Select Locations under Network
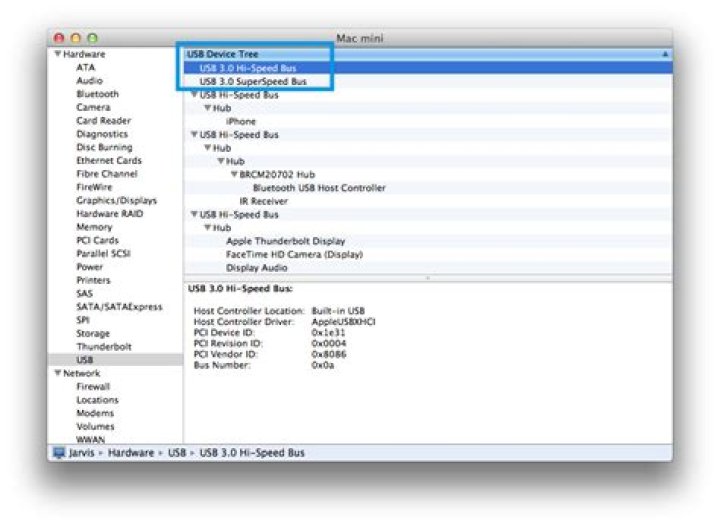Image resolution: width=720 pixels, height=527 pixels. 97,400
